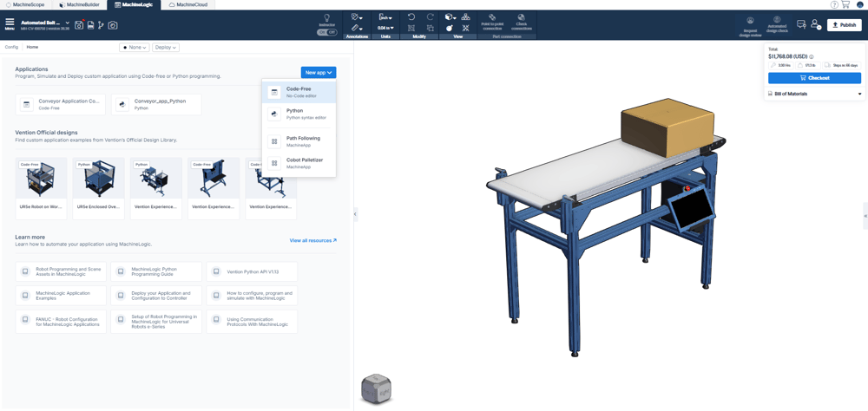
Task: Open the share users icon
Action: [815, 23]
